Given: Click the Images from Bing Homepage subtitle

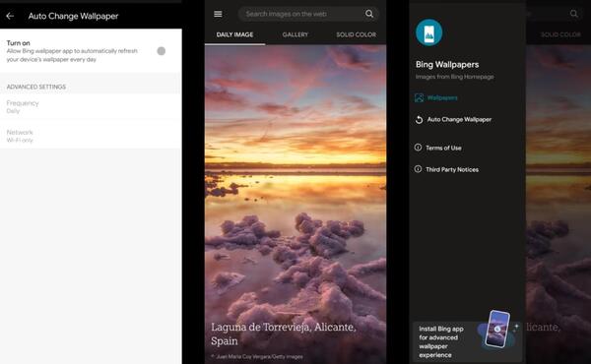Looking at the screenshot, I should click(x=454, y=77).
